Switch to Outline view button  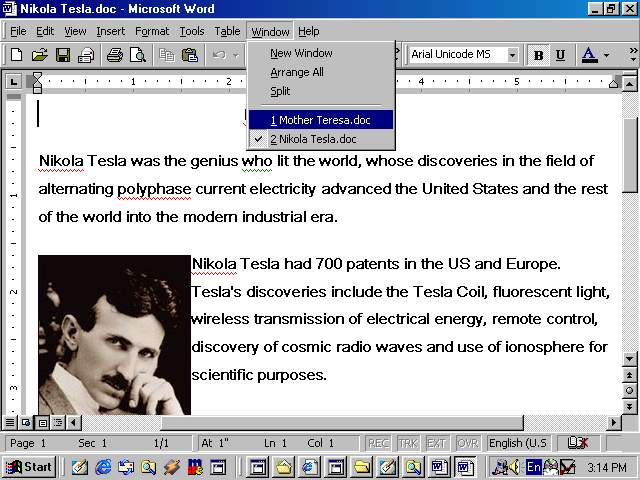point(58,422)
